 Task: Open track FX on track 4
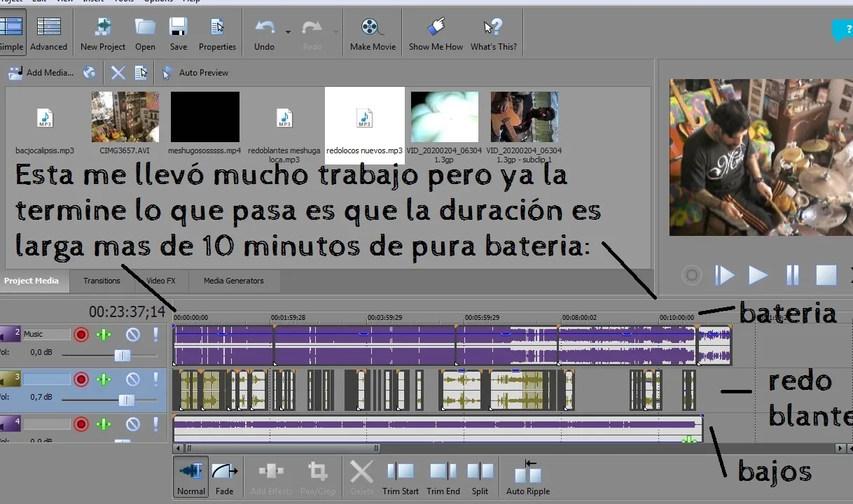click(x=104, y=424)
